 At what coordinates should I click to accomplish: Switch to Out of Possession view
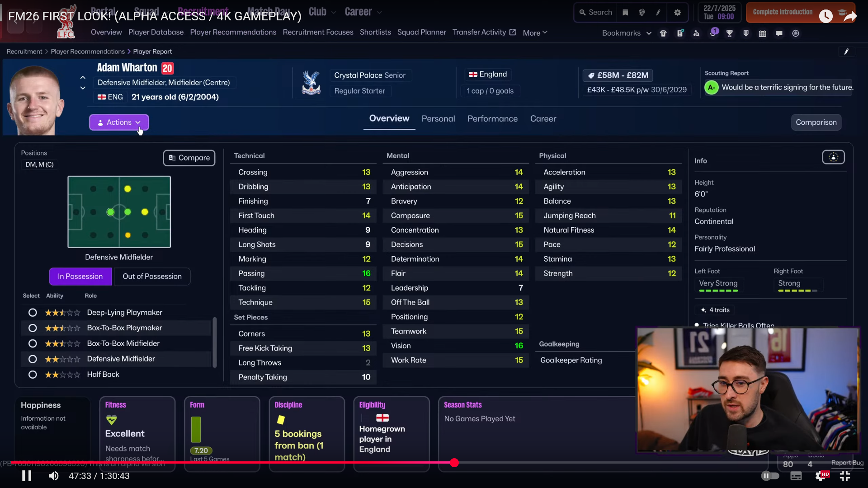click(x=152, y=277)
